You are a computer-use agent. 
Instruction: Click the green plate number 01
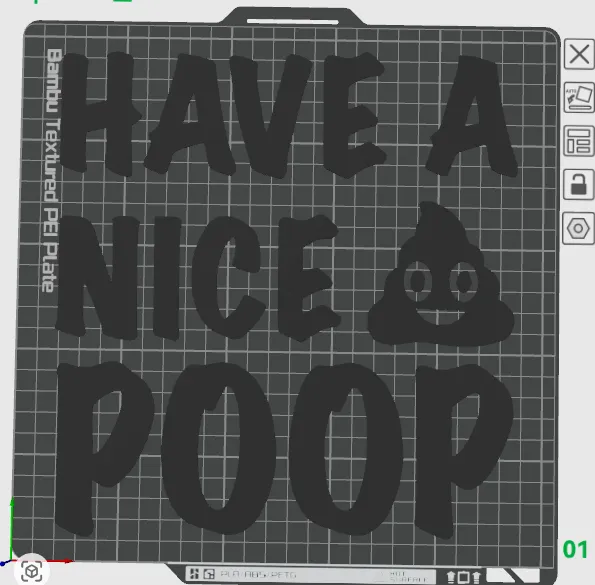pyautogui.click(x=575, y=549)
